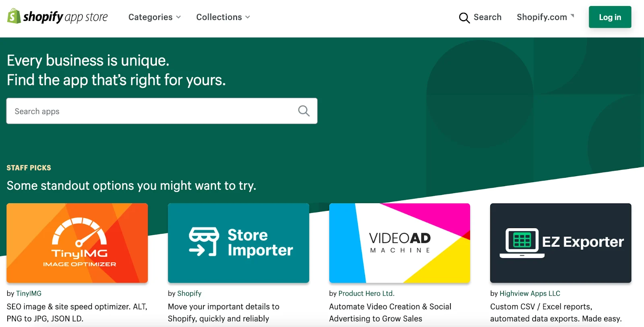This screenshot has height=327, width=644.
Task: Open the Collections dropdown menu
Action: pyautogui.click(x=223, y=17)
